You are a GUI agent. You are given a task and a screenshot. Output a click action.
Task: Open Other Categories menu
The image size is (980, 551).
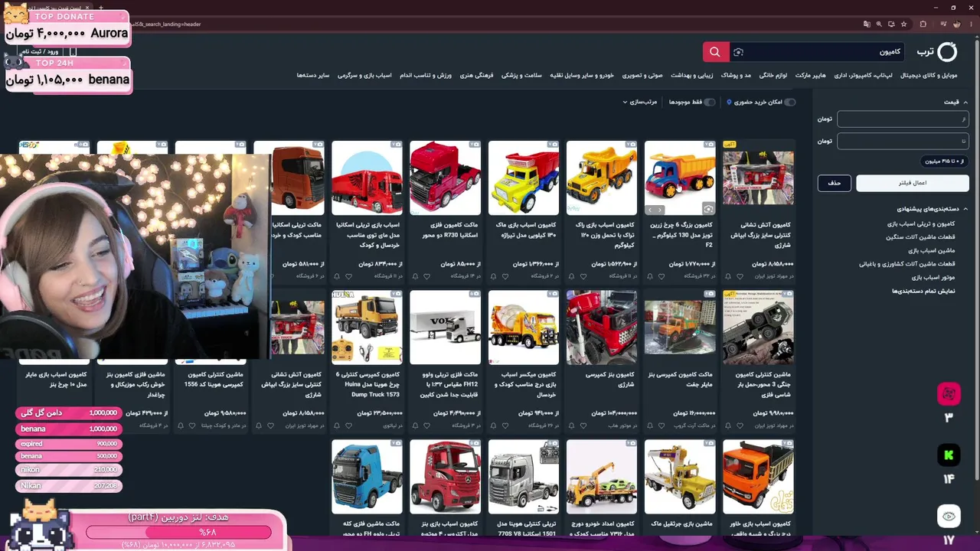[313, 75]
